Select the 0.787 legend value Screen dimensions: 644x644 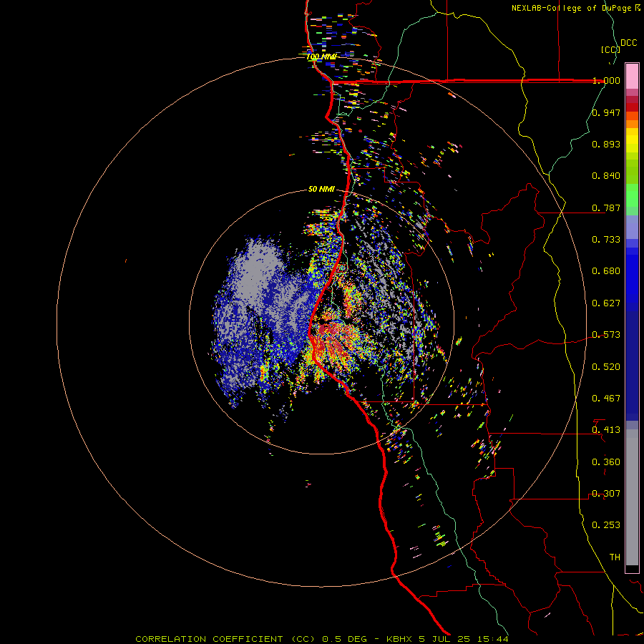(x=606, y=208)
